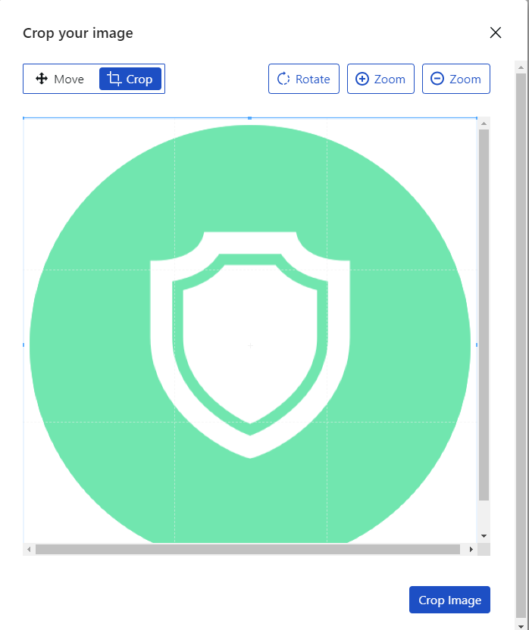529x630 pixels.
Task: Click the left-middle crop handle
Action: (x=23, y=345)
